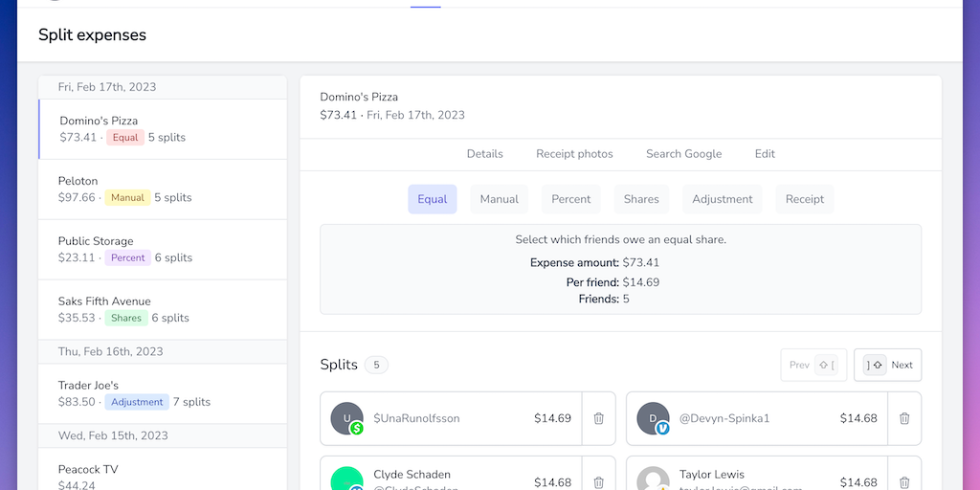Choose the Percent split method
This screenshot has width=980, height=490.
(x=570, y=199)
